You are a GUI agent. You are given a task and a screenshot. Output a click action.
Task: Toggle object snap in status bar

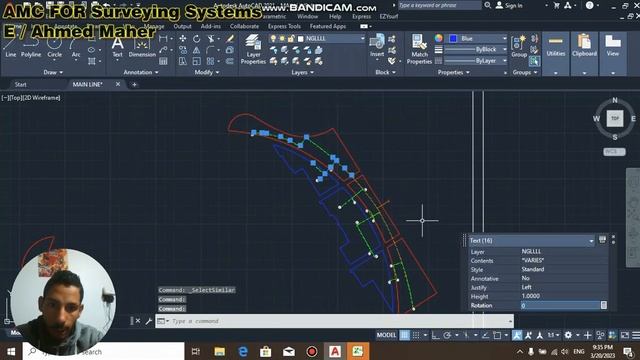497,335
